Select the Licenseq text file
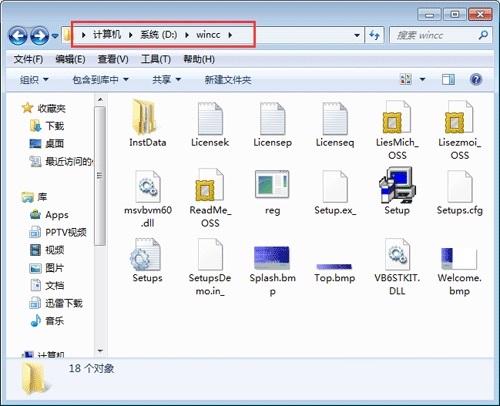The image size is (500, 406). coord(335,123)
